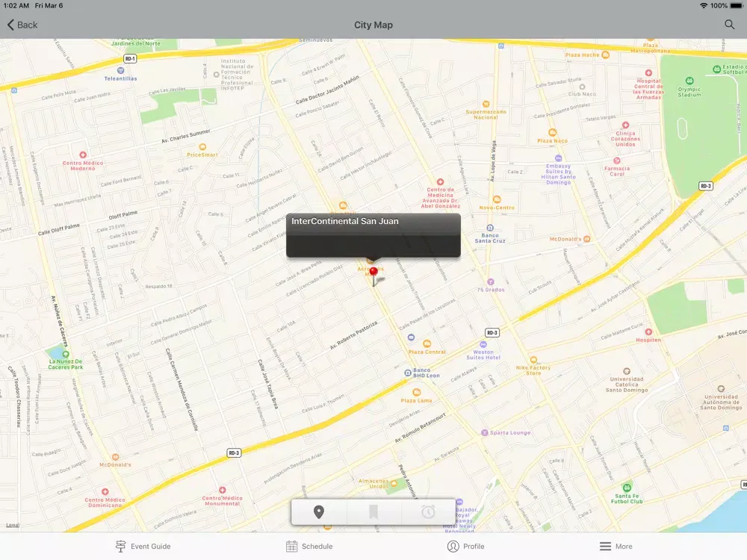Select the Almacenes Unidos marker
The width and height of the screenshot is (747, 560).
point(394,483)
